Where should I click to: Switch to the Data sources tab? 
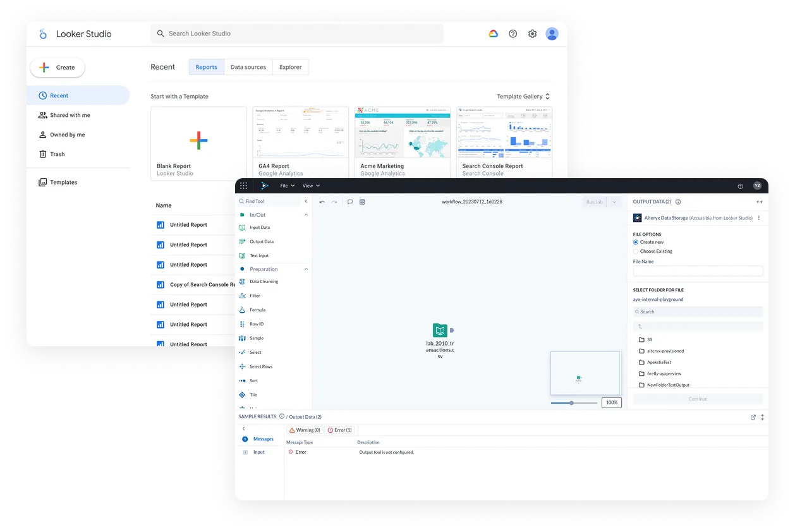point(248,67)
